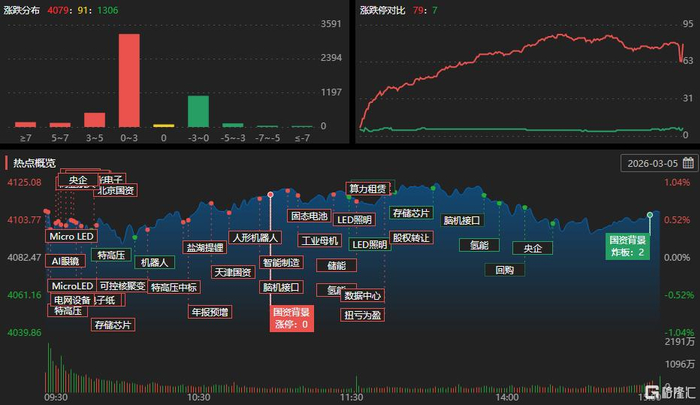Click the green 特高压 tag beside 机器人
This screenshot has height=405, width=700.
(111, 255)
